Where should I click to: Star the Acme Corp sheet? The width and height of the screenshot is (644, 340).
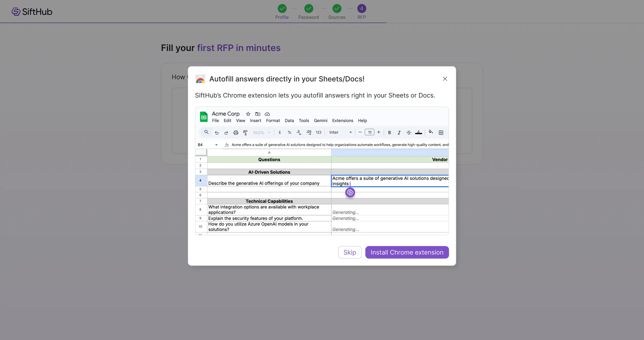point(248,114)
